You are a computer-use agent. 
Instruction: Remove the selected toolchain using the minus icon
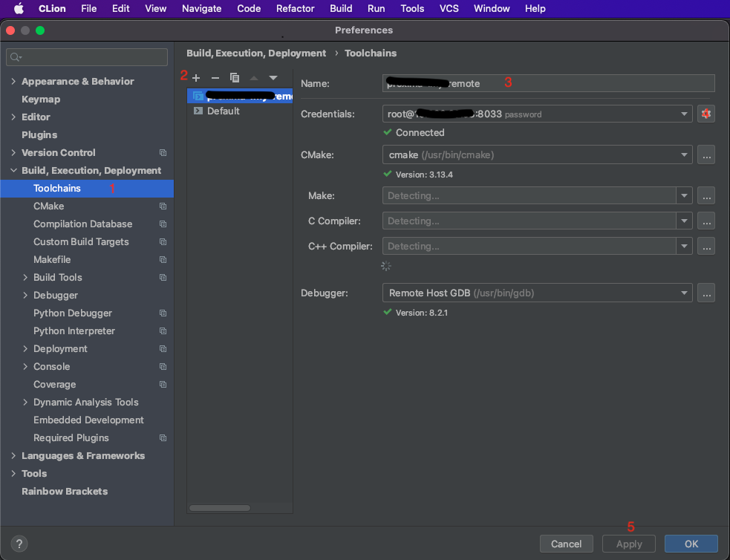(215, 77)
